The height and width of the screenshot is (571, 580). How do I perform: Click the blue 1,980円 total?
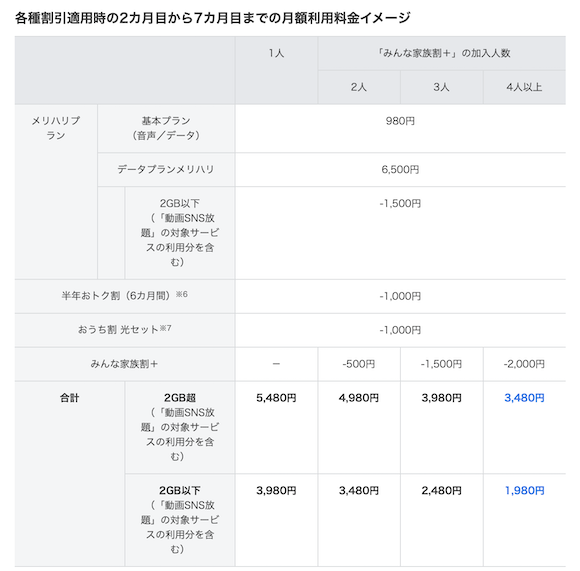click(x=525, y=491)
